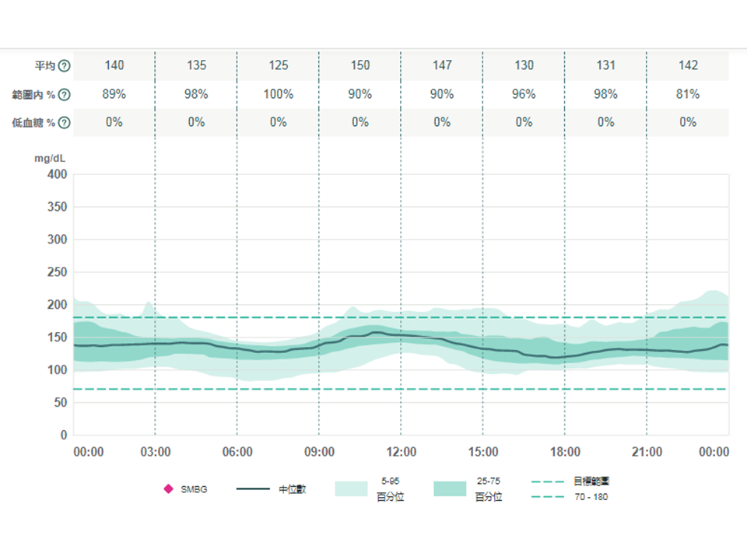Select the 5-95 百分位 light green swatch
Image resolution: width=747 pixels, height=560 pixels.
351,489
